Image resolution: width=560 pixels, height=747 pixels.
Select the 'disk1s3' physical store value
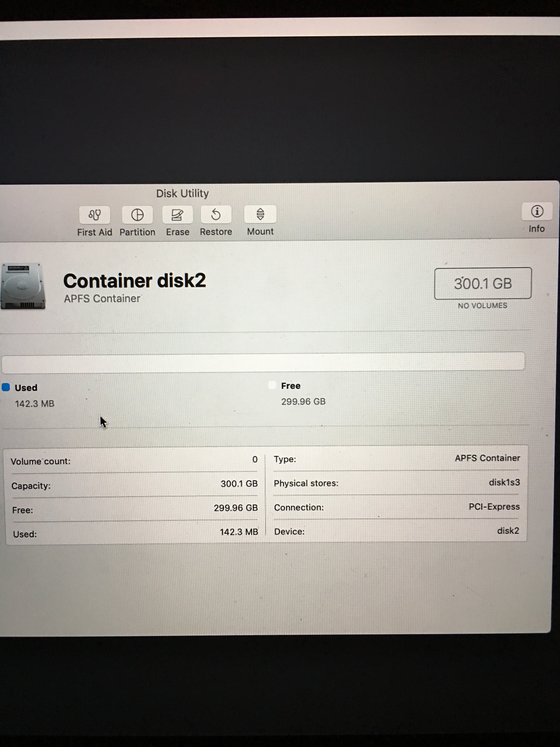pos(504,482)
